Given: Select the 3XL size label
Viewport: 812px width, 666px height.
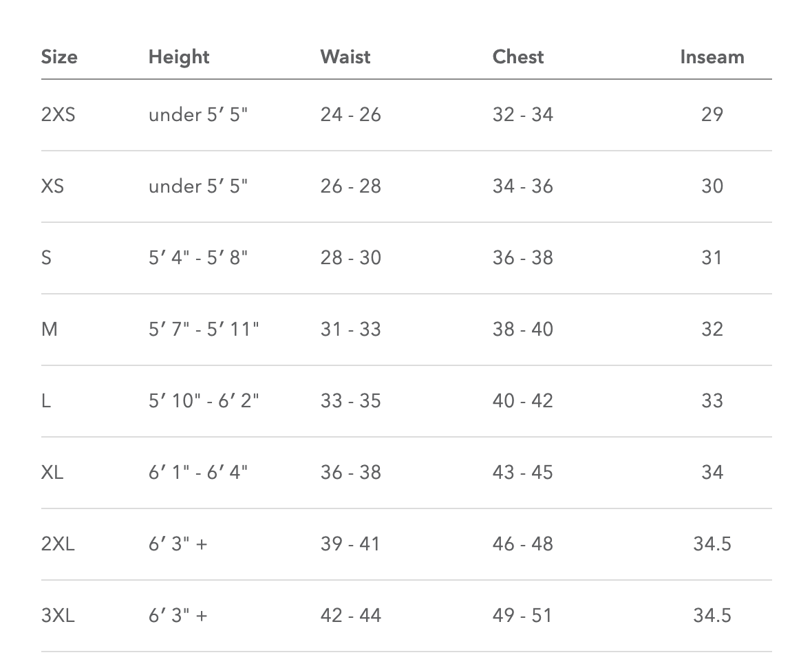Looking at the screenshot, I should pyautogui.click(x=58, y=615).
